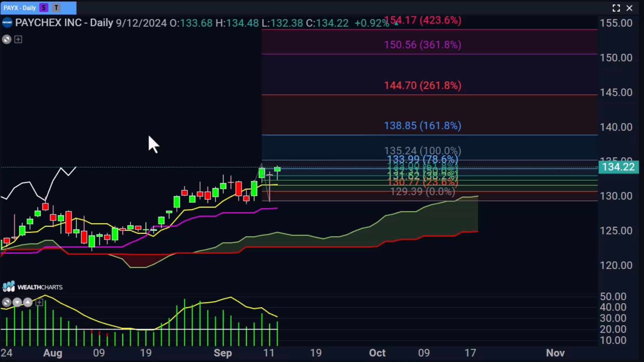Expand the price pane indicator list with plus
The width and height of the screenshot is (644, 362).
(x=18, y=40)
